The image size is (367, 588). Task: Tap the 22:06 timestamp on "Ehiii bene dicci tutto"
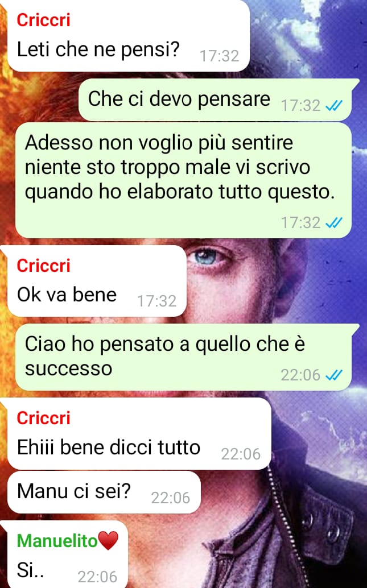[241, 454]
